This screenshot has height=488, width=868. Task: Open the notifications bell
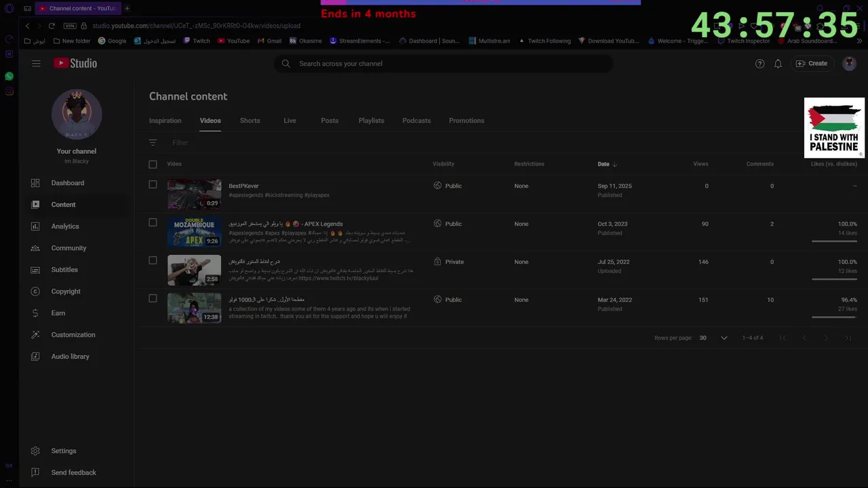coord(778,64)
